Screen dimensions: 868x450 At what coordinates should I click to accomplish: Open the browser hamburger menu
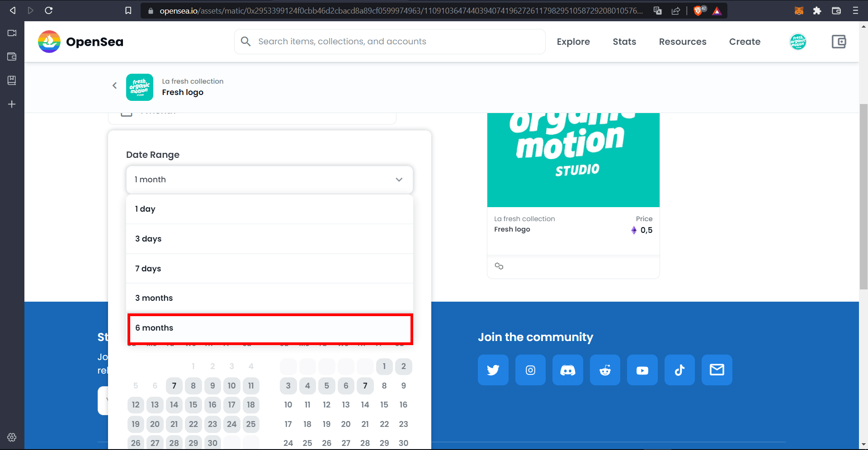point(855,11)
